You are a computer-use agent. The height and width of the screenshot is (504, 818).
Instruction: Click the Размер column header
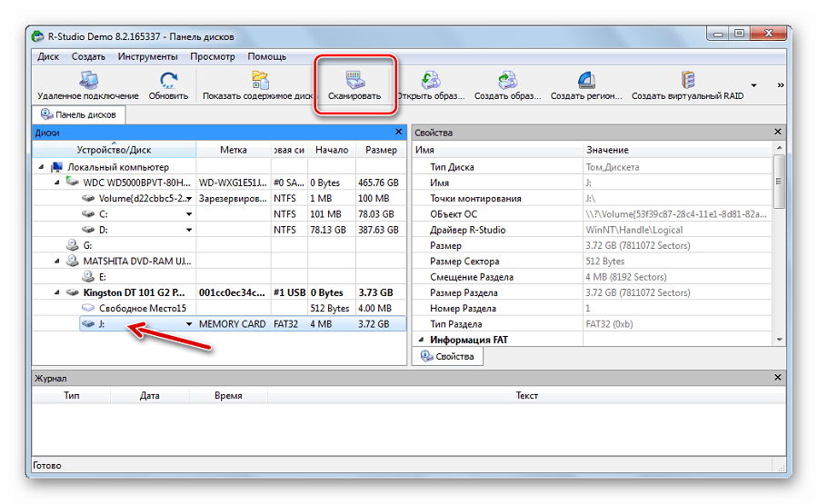(381, 150)
